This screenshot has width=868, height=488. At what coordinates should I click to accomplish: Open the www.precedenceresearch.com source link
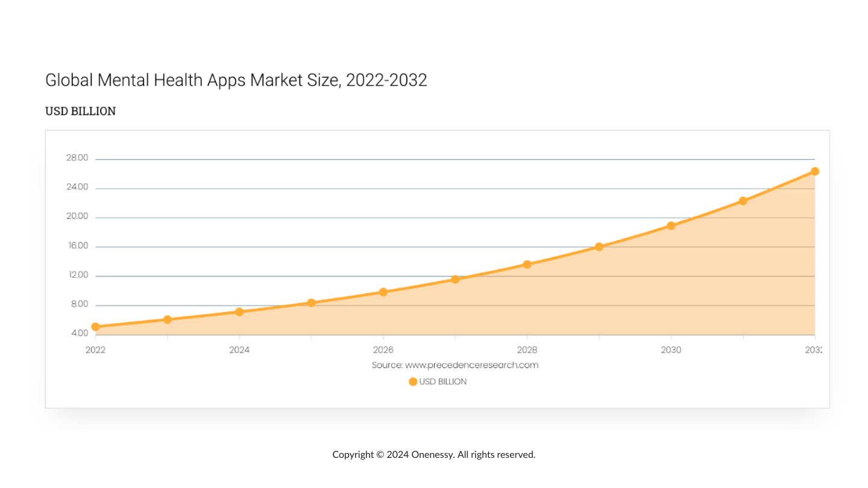[x=471, y=365]
